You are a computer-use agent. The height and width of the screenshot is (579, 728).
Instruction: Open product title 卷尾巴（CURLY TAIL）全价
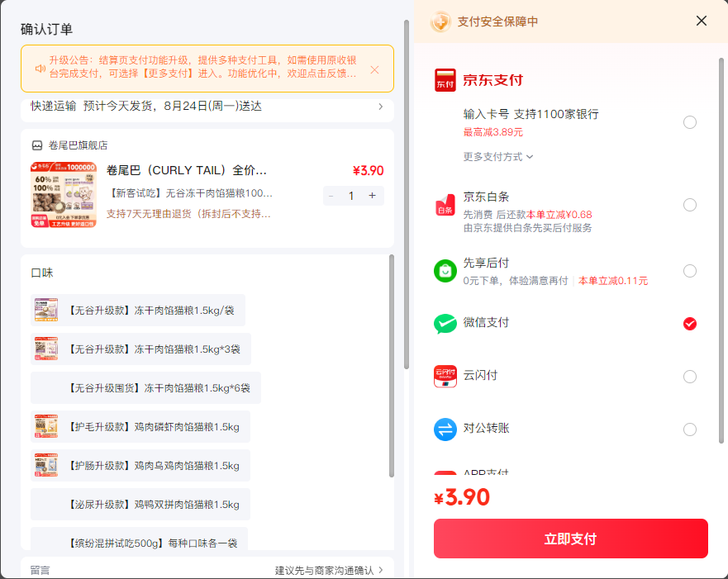[187, 170]
